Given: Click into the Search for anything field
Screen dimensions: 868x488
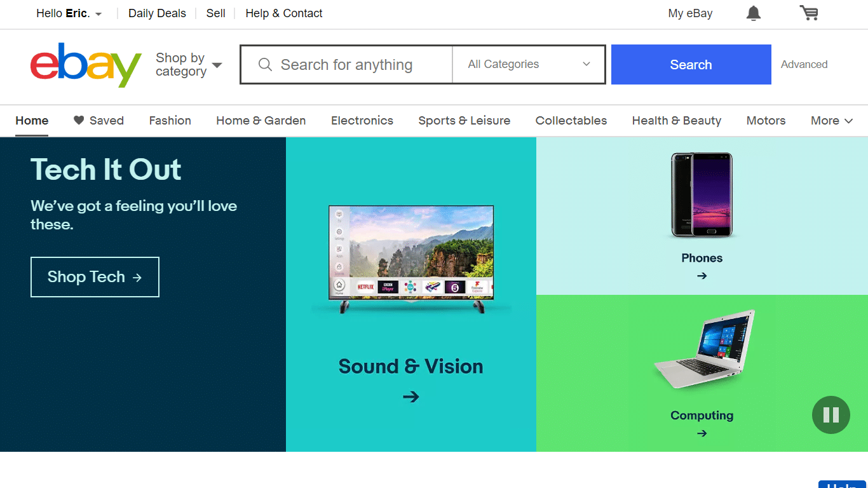Looking at the screenshot, I should [x=346, y=65].
